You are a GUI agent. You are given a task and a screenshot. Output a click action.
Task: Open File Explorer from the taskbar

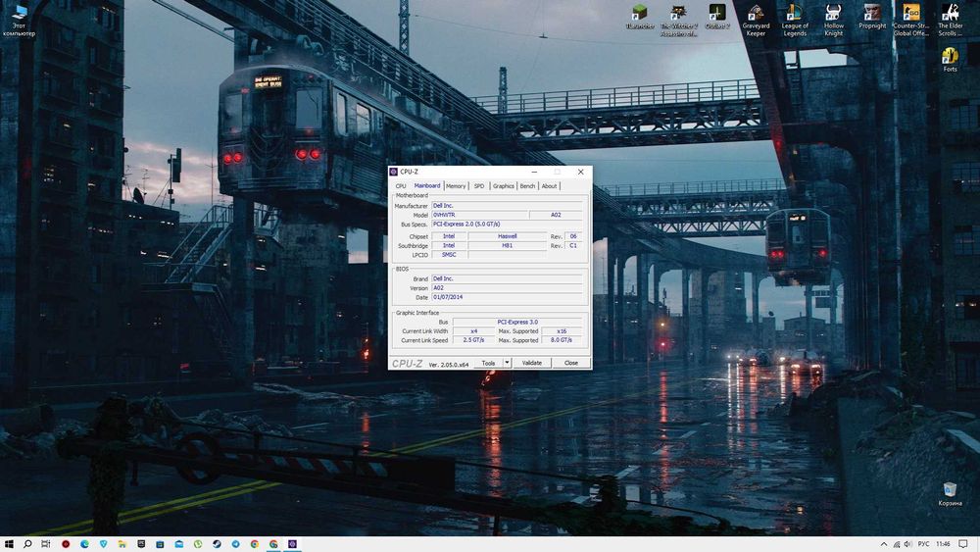pyautogui.click(x=122, y=544)
